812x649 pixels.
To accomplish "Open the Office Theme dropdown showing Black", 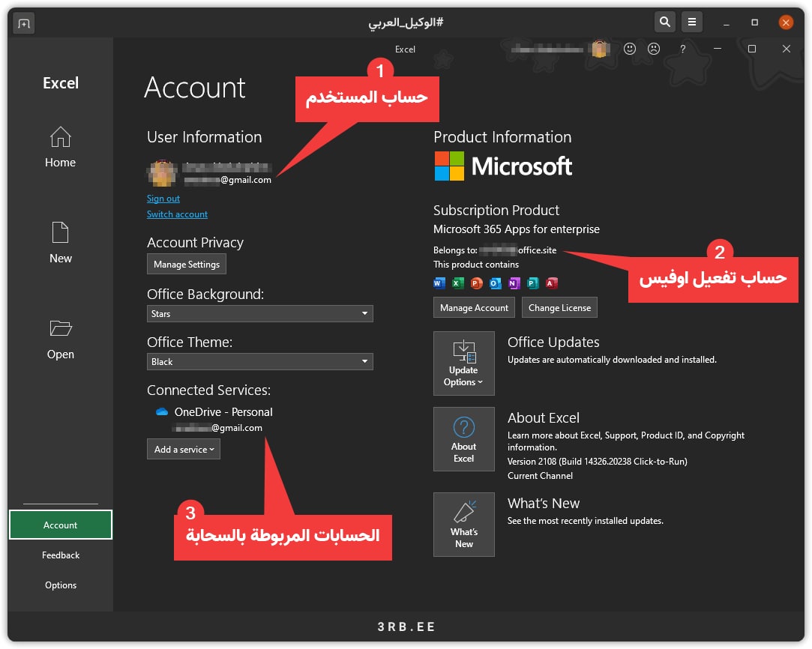I will coord(260,362).
